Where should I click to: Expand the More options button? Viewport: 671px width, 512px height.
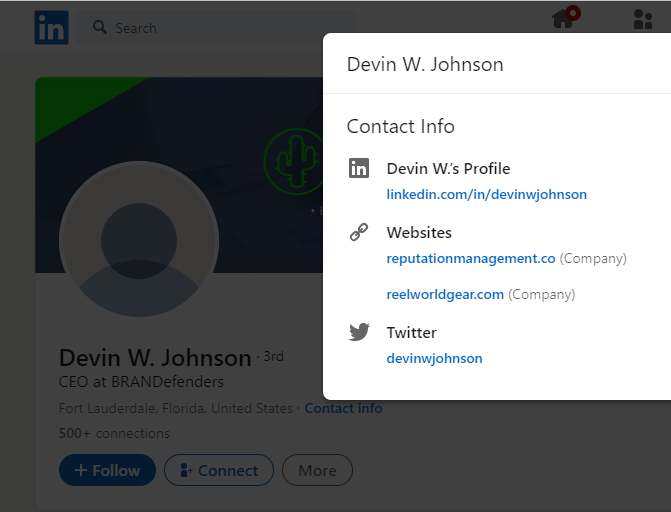[x=317, y=470]
